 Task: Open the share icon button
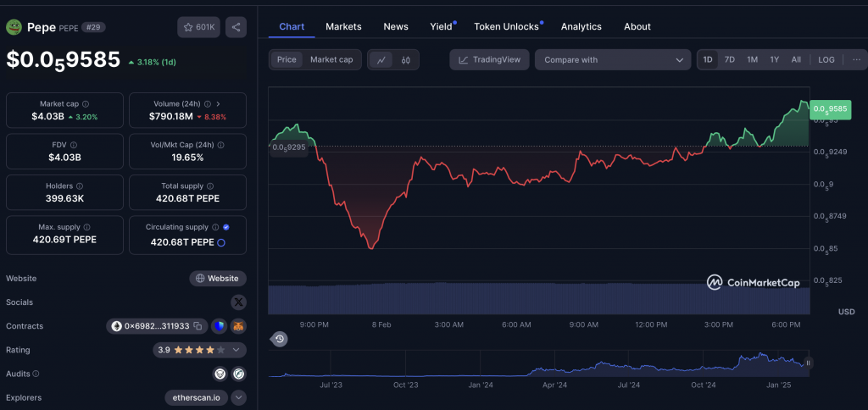(x=236, y=27)
